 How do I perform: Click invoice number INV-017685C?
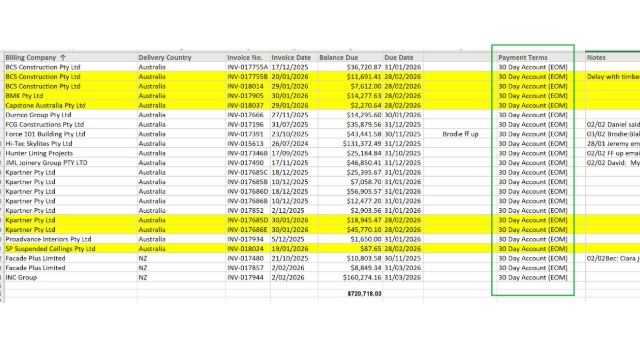(x=247, y=173)
